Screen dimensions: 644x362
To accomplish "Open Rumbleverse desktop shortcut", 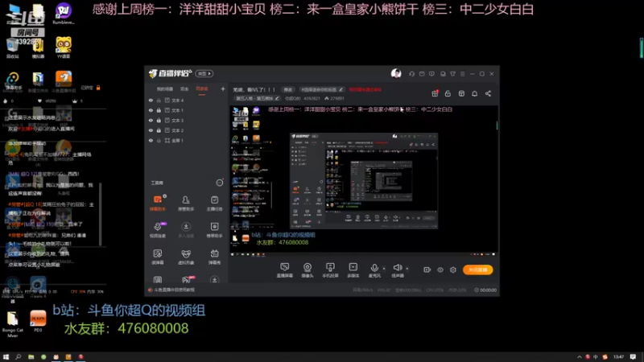I will click(64, 14).
